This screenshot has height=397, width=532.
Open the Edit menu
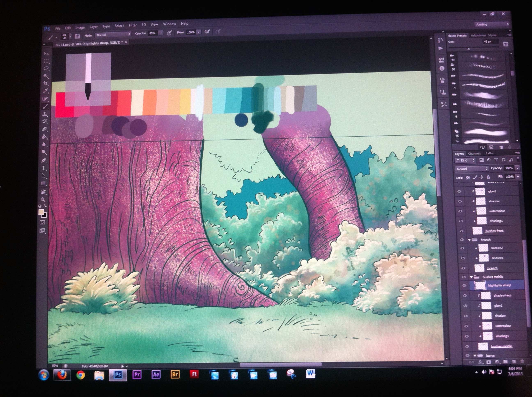point(68,28)
